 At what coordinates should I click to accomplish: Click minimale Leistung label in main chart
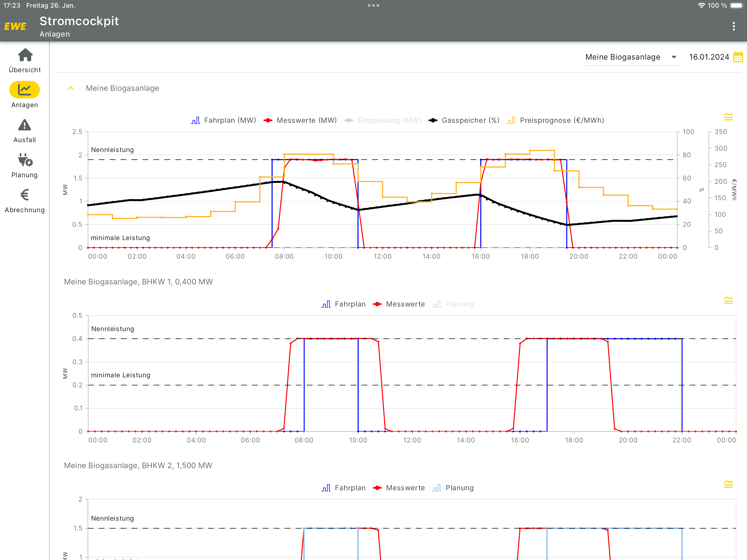click(x=120, y=238)
